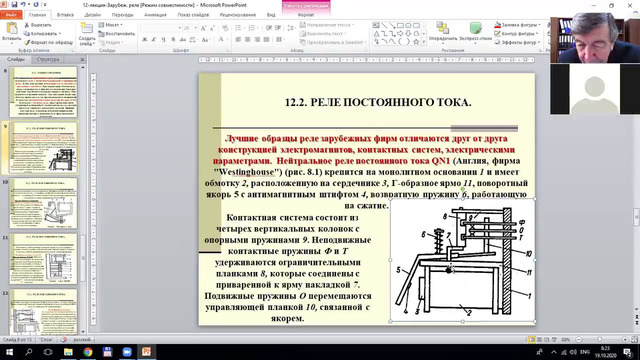Screen dimensions: 640x360
Task: Click the Reset (Восстановить) slide button
Action: (x=116, y=33)
